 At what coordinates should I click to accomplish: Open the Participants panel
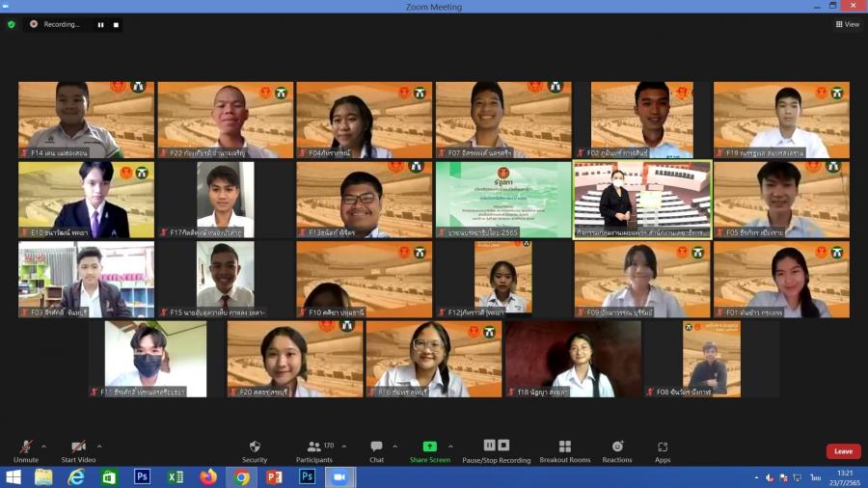pos(314,450)
